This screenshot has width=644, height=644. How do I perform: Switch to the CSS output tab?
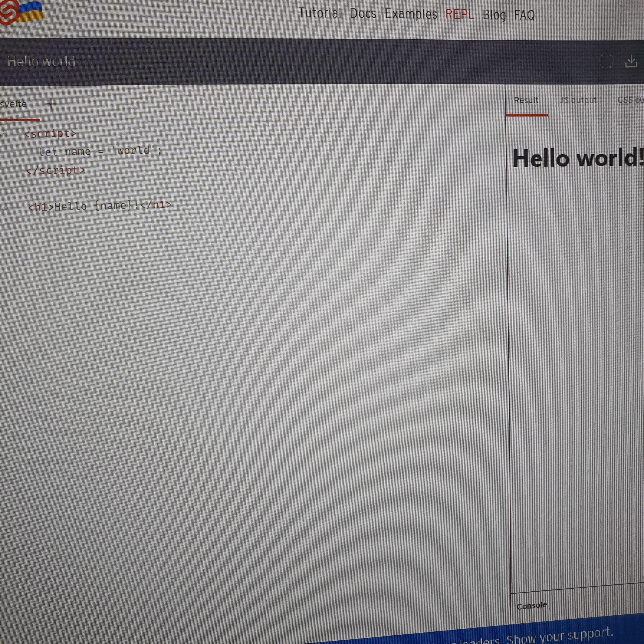pyautogui.click(x=630, y=100)
